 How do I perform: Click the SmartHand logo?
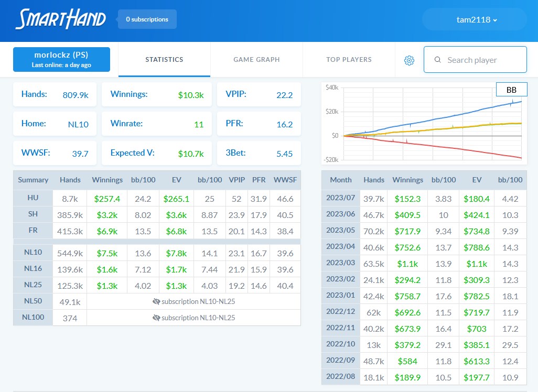click(x=60, y=19)
